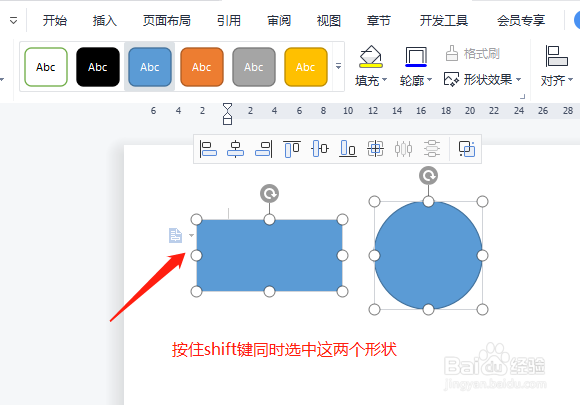Screen dimensions: 580x405
Task: Open the 会员专享 tab
Action: pyautogui.click(x=521, y=20)
